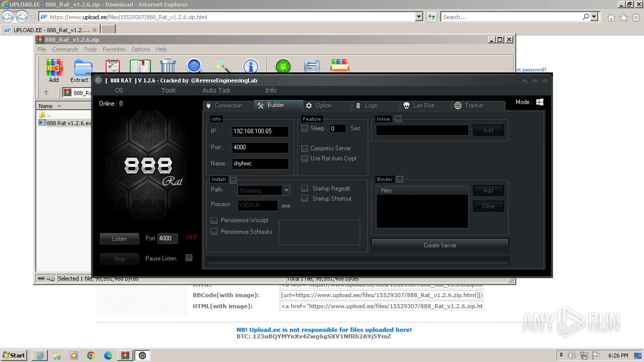Enable Startup Shortcut checkbox
Viewport: 644px width, 362px height.
point(304,198)
